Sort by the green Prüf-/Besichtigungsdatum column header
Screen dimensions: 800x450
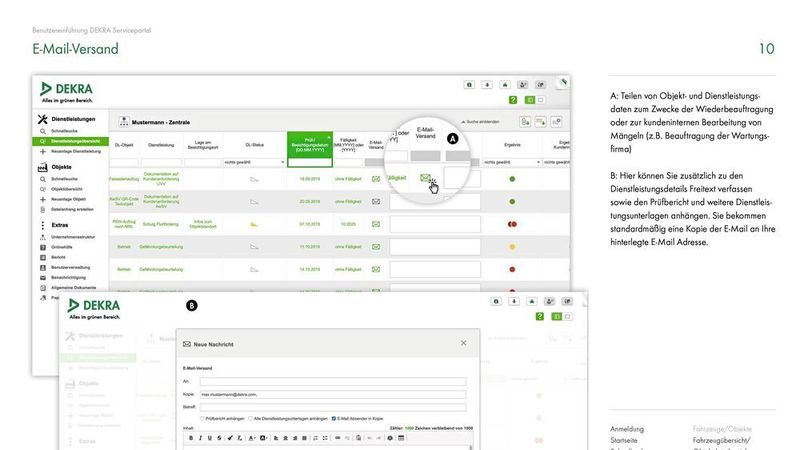click(310, 145)
